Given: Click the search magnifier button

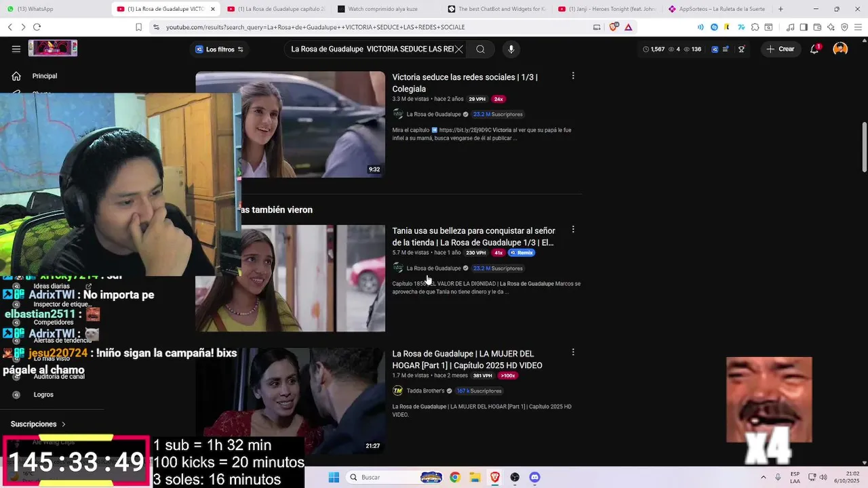Looking at the screenshot, I should click(x=480, y=49).
